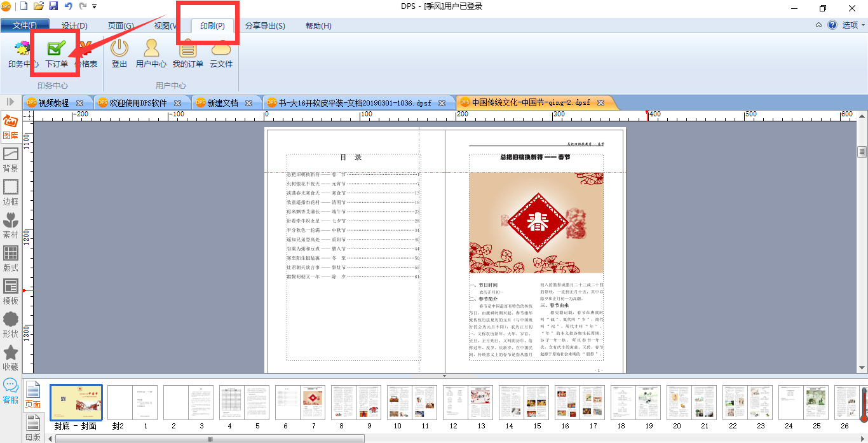Open the 素材 materials panel
This screenshot has height=443, width=868.
click(11, 226)
